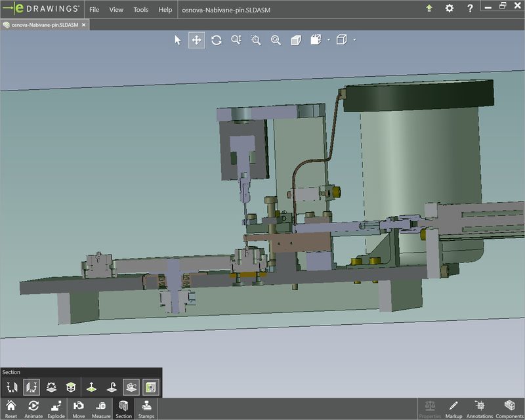Open eDrawings settings gear
This screenshot has width=525, height=420.
point(449,9)
